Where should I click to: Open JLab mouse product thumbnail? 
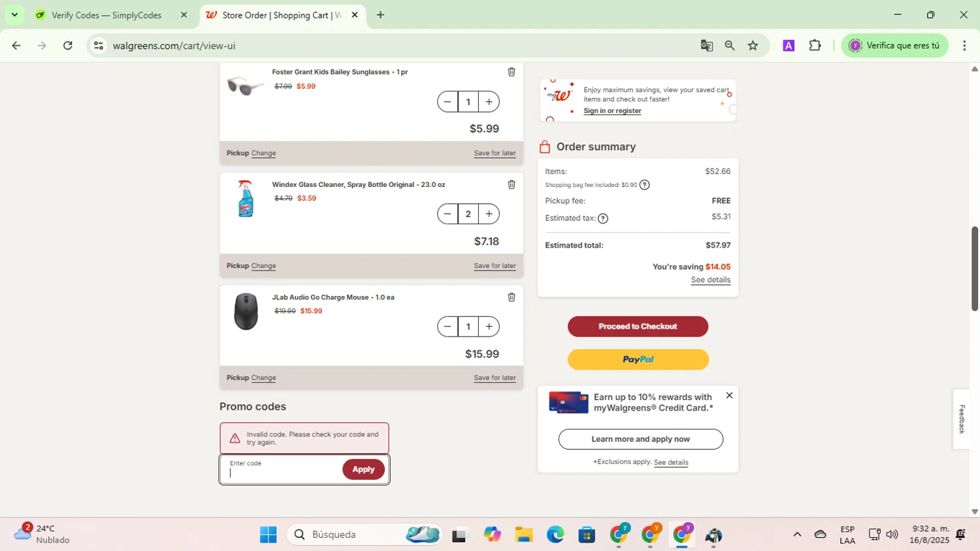point(246,311)
